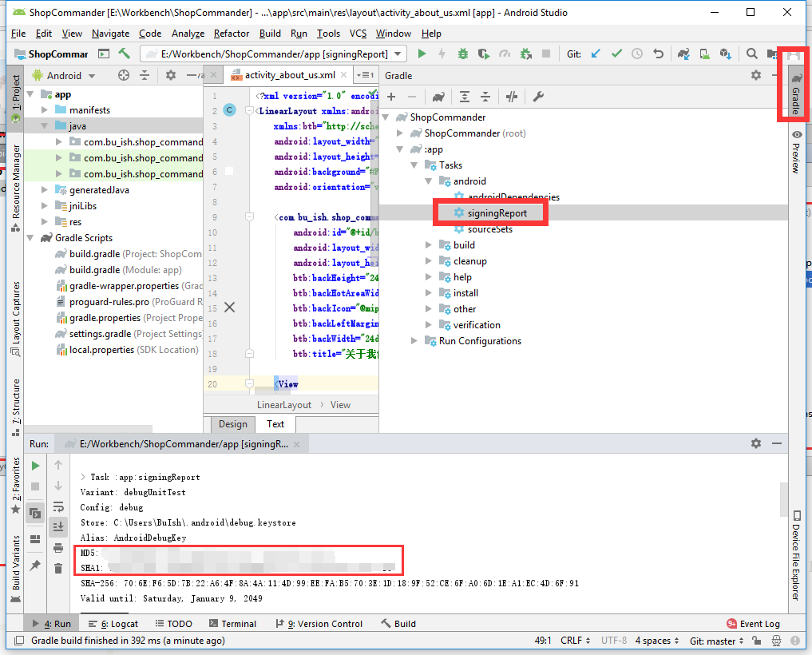This screenshot has height=655, width=812.
Task: Click the Make Project hammer icon
Action: pos(125,54)
